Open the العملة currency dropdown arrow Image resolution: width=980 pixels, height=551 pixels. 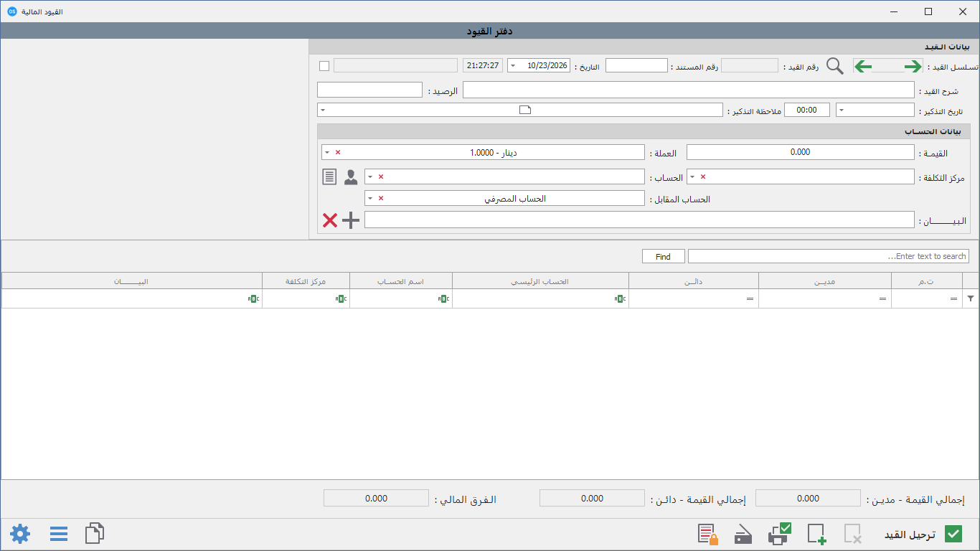327,153
